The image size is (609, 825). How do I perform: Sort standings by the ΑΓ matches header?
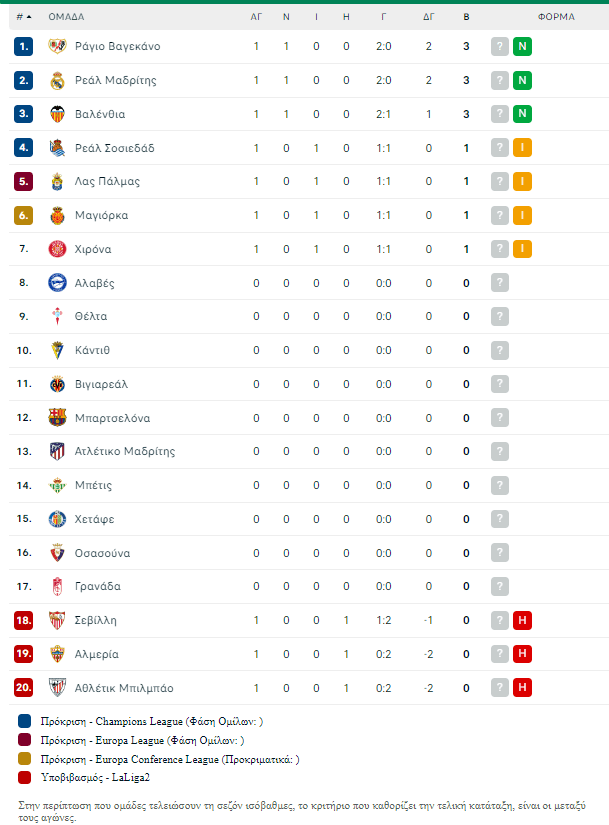pos(256,17)
